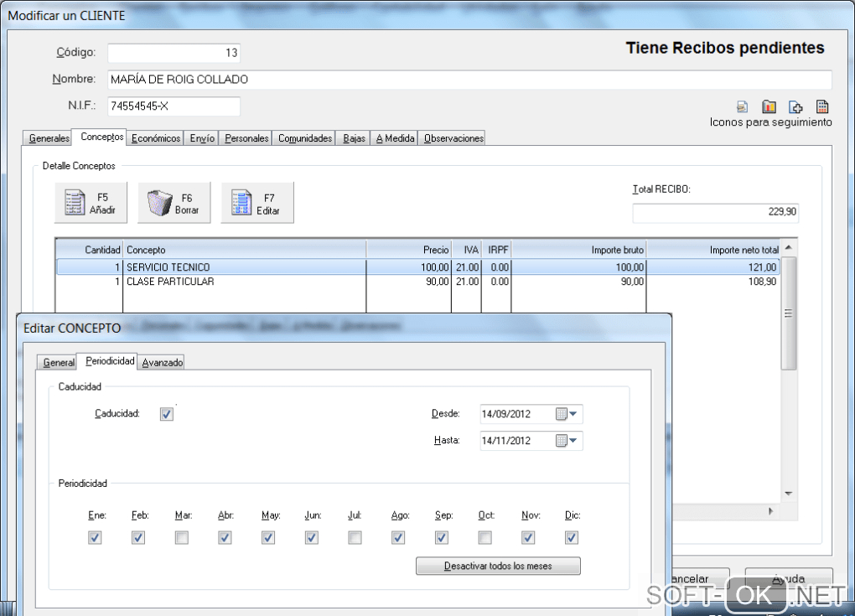Click concepts table scroll up arrow
This screenshot has width=855, height=616.
[789, 247]
